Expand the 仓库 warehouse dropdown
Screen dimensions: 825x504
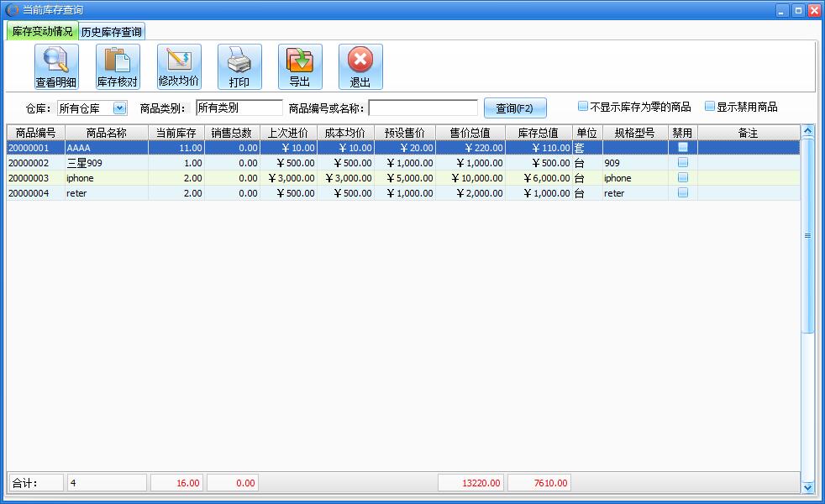[119, 108]
